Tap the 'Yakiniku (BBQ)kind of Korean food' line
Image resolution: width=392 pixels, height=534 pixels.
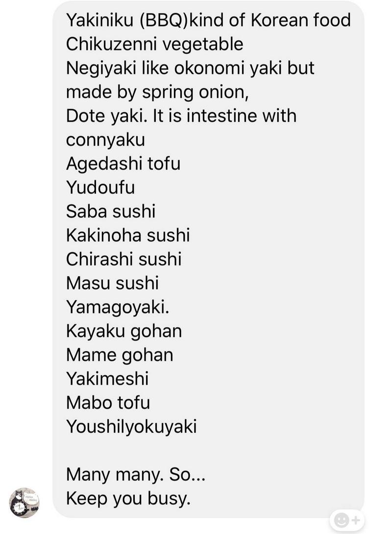click(x=208, y=21)
